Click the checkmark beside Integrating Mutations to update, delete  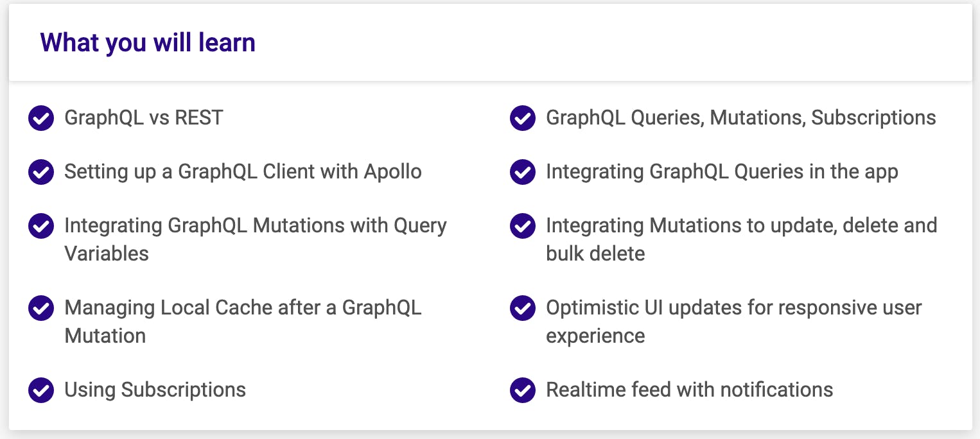523,226
